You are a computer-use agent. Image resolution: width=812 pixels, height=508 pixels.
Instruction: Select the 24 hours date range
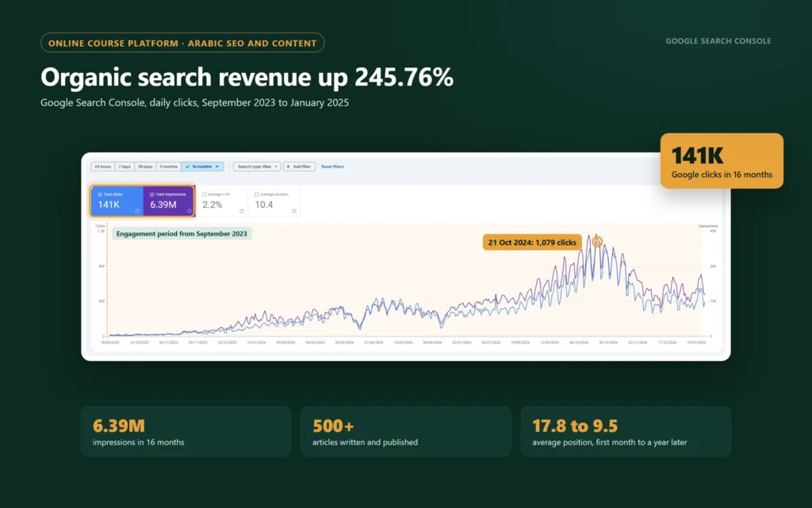coord(103,167)
